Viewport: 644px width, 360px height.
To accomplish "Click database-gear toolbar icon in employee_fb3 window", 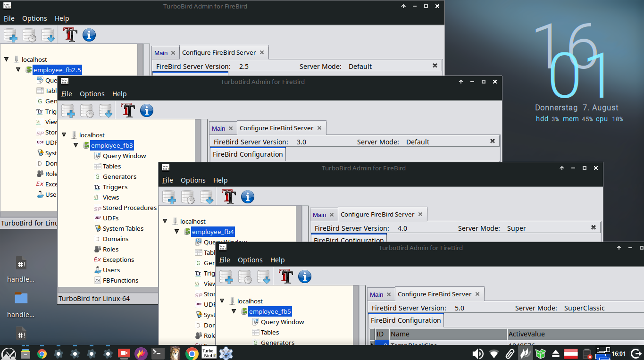I will (x=87, y=110).
